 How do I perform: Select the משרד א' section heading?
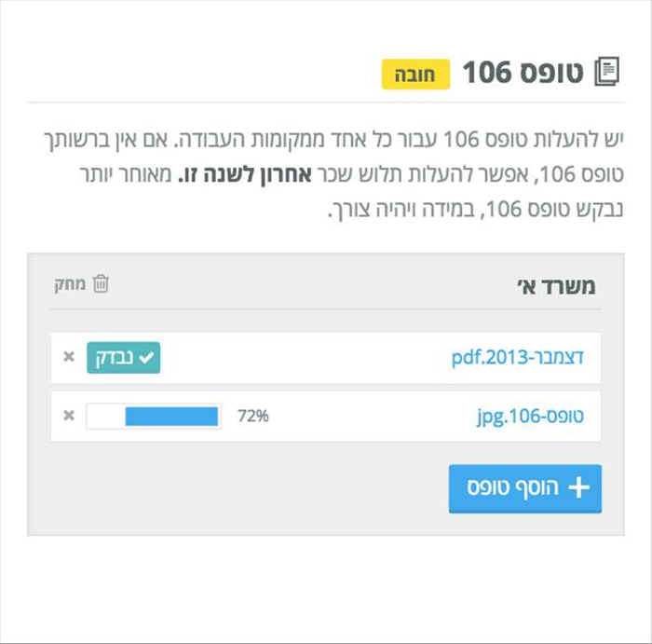[x=556, y=287]
